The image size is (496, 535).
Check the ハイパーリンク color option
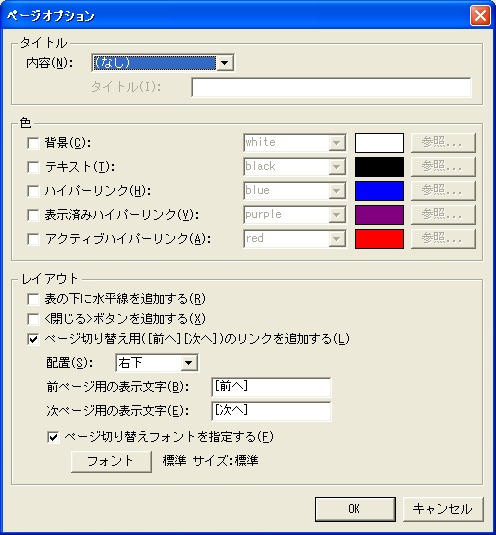click(33, 191)
